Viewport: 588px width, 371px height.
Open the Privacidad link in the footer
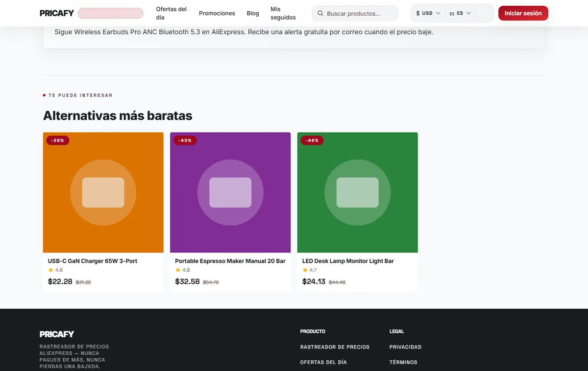coord(406,347)
